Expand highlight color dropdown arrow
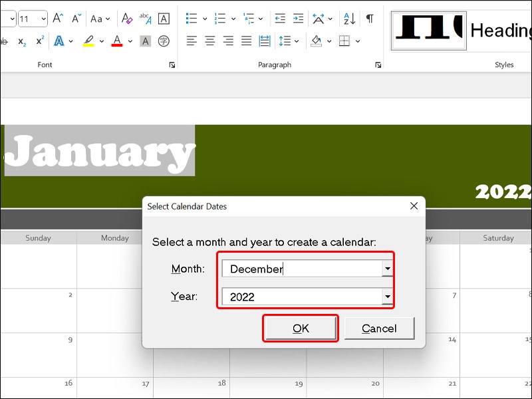532x399 pixels. [x=102, y=41]
